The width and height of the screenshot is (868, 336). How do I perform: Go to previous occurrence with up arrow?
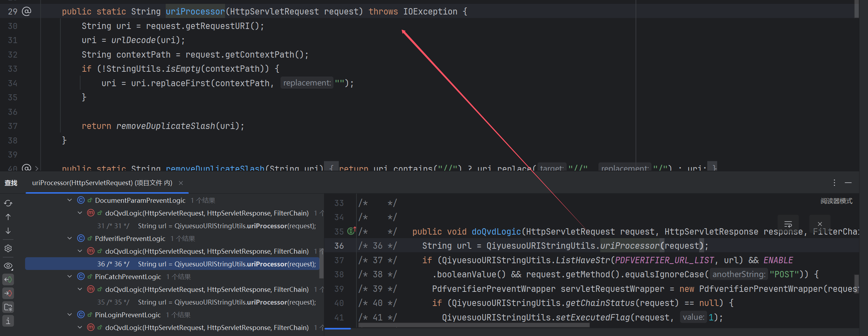8,217
